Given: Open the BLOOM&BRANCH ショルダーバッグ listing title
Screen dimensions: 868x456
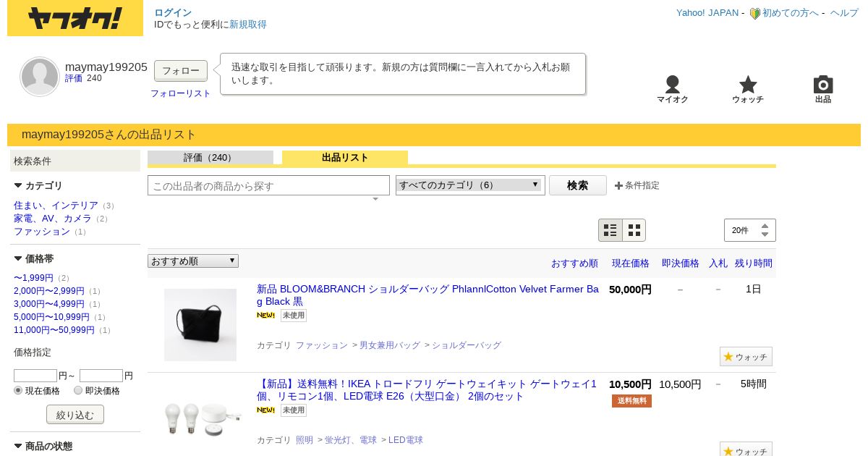Looking at the screenshot, I should 427,295.
